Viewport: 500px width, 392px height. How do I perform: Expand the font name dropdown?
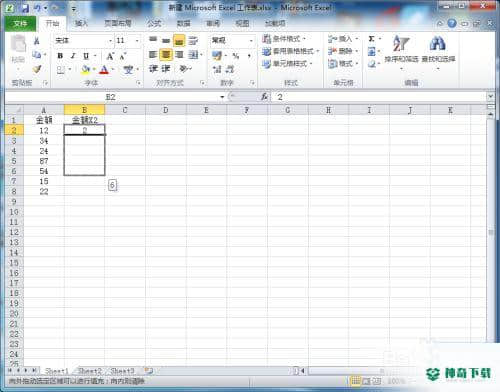click(110, 41)
